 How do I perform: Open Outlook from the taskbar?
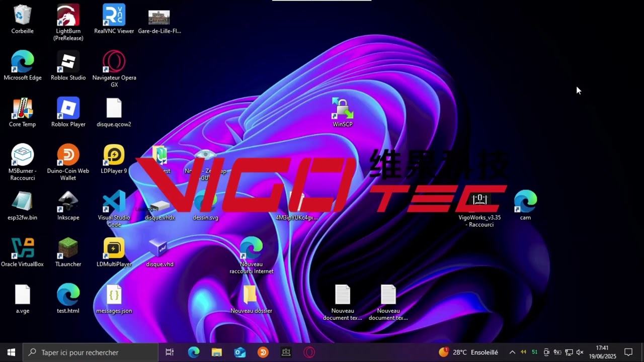(240, 352)
